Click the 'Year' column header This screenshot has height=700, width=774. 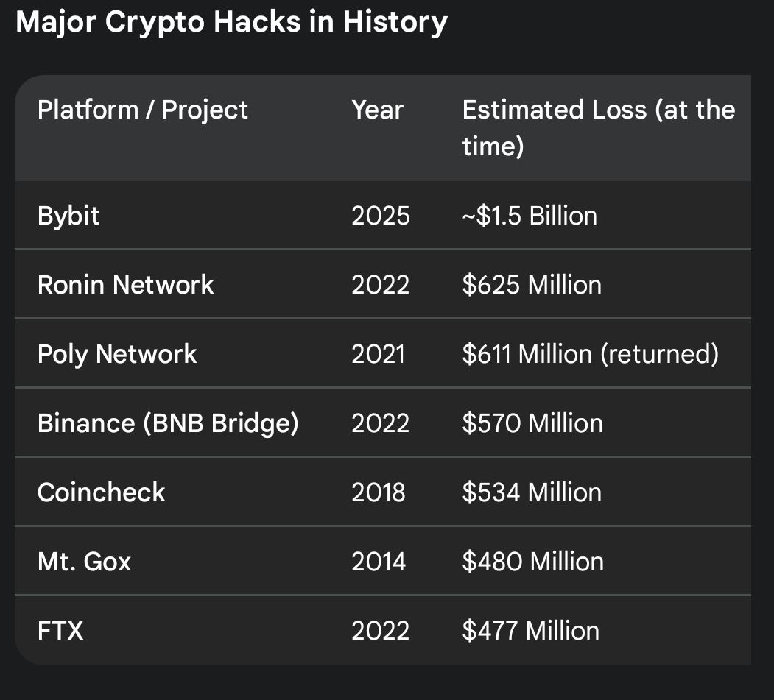point(378,110)
